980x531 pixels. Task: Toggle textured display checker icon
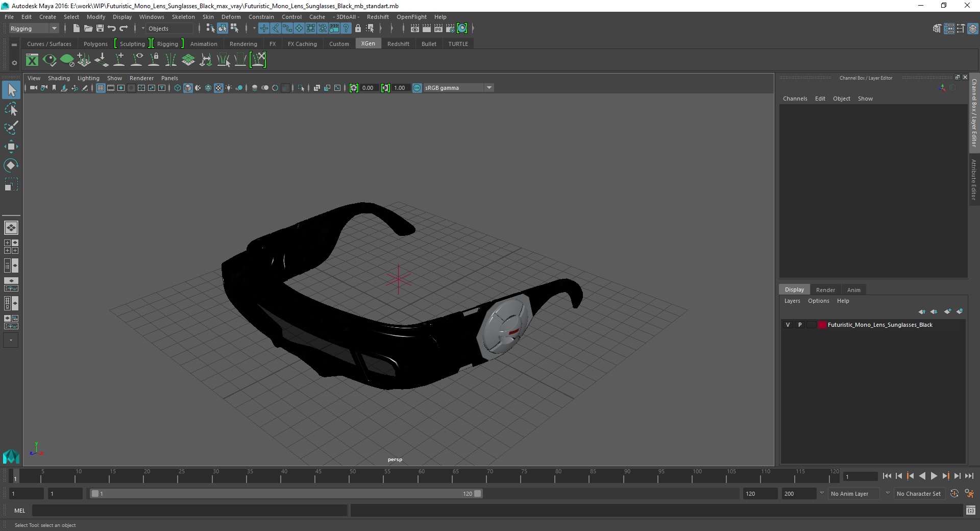(x=218, y=88)
